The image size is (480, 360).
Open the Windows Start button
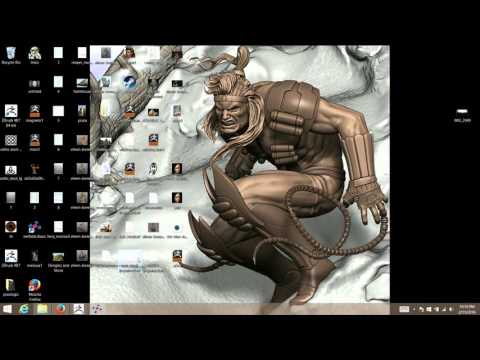click(7, 309)
